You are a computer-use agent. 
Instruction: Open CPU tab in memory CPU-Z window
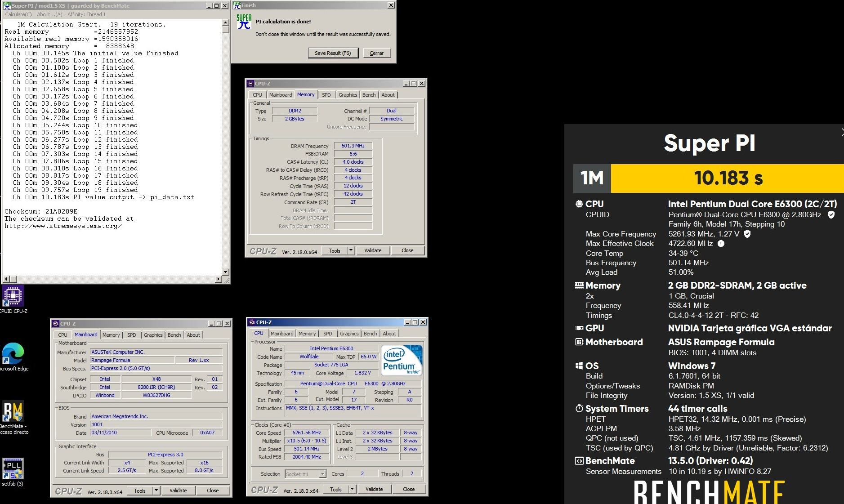pos(257,95)
